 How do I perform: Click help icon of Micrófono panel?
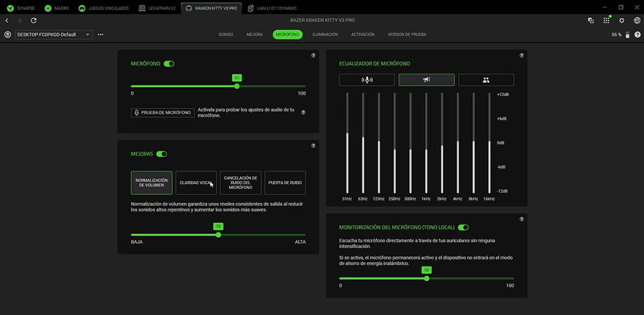pos(313,55)
